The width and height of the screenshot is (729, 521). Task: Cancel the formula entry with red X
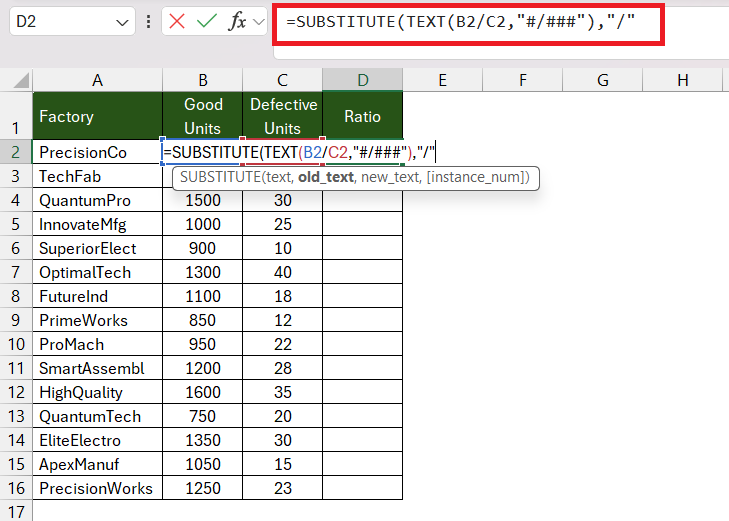click(x=177, y=21)
